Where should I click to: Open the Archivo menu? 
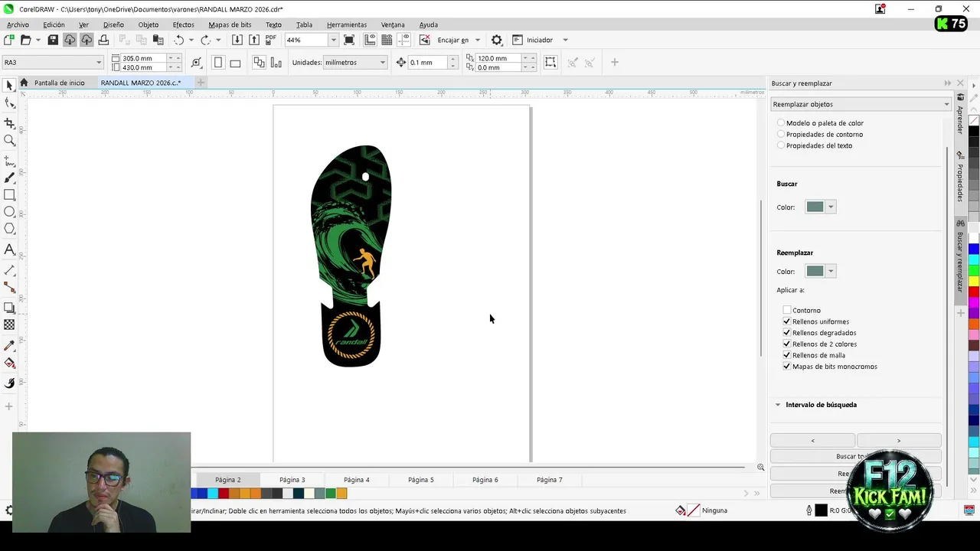pyautogui.click(x=18, y=24)
